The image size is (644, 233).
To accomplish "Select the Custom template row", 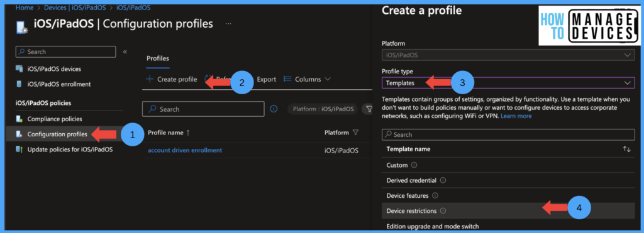I will click(x=508, y=165).
